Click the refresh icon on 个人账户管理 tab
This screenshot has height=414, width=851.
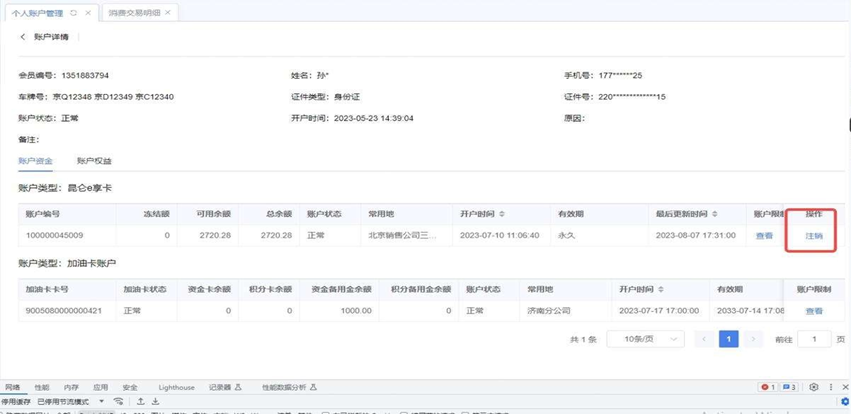[73, 13]
